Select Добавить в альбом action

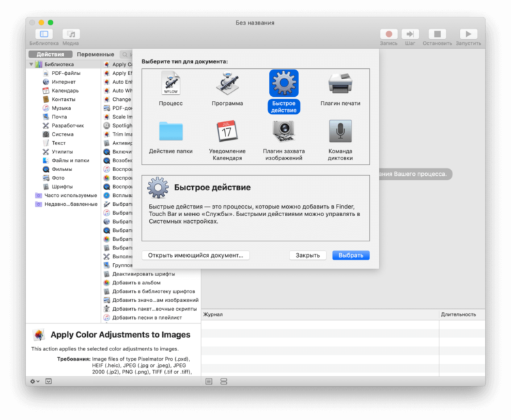click(136, 283)
